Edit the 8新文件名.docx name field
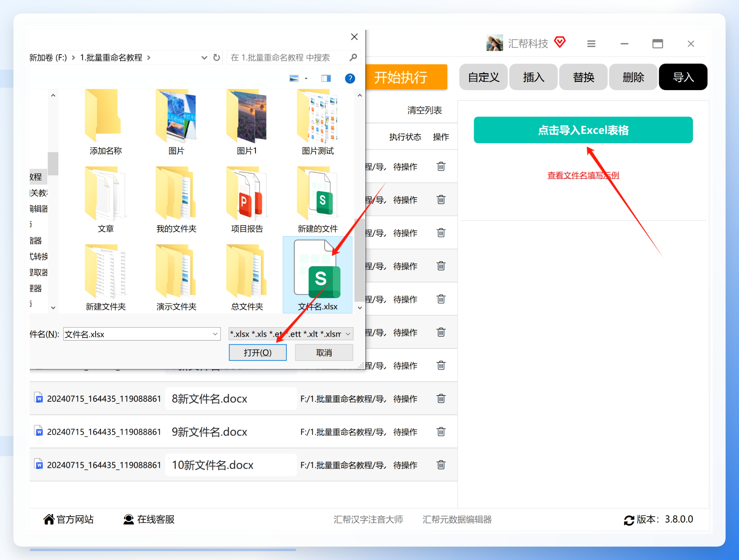Image resolution: width=739 pixels, height=560 pixels. click(x=231, y=399)
